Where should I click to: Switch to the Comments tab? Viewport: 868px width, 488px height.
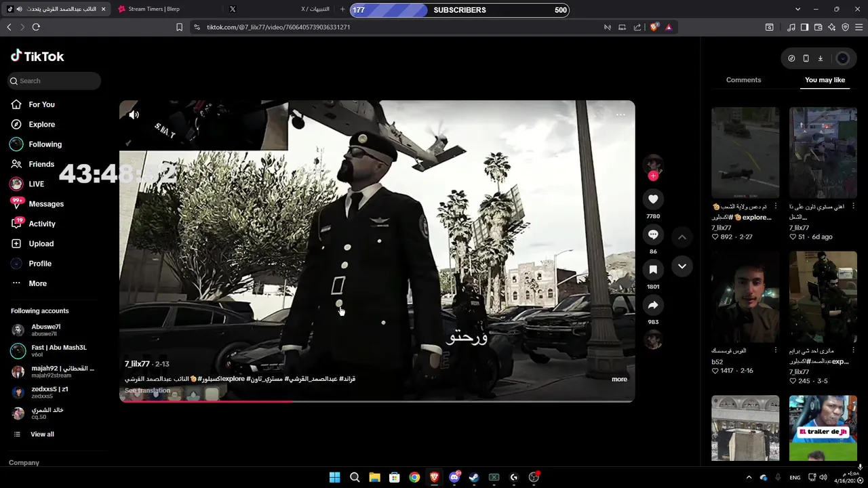point(743,80)
